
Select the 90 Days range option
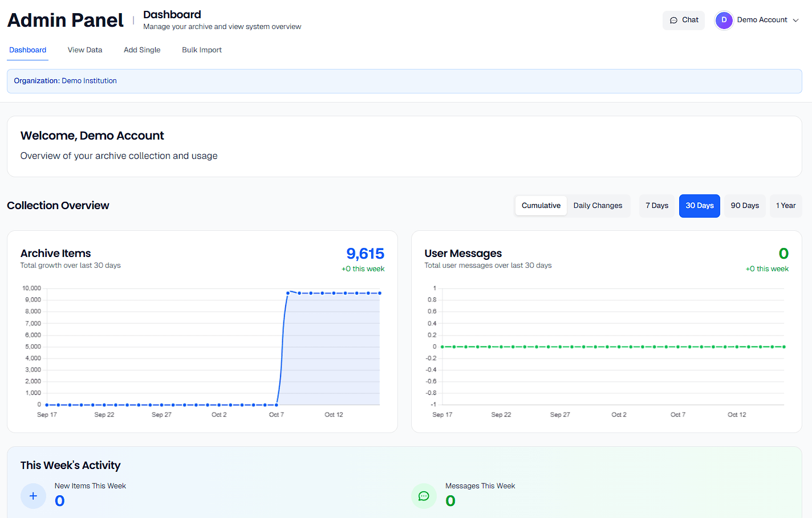tap(745, 205)
